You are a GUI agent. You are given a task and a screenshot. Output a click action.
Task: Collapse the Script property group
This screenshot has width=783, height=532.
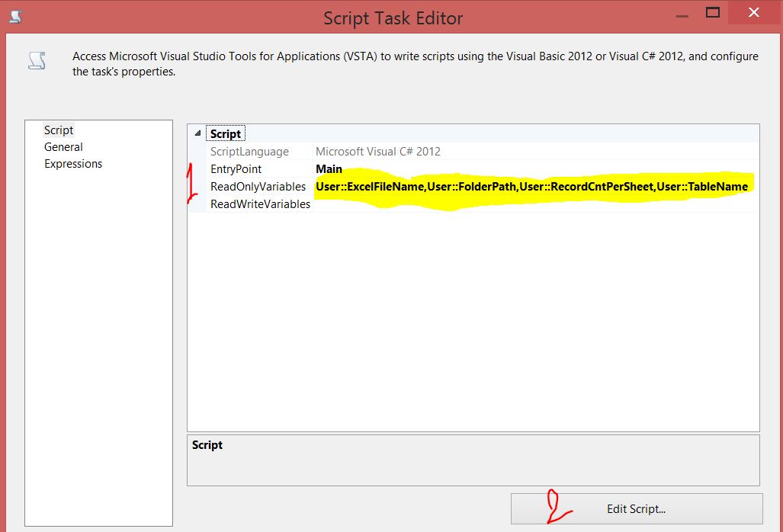tap(197, 133)
